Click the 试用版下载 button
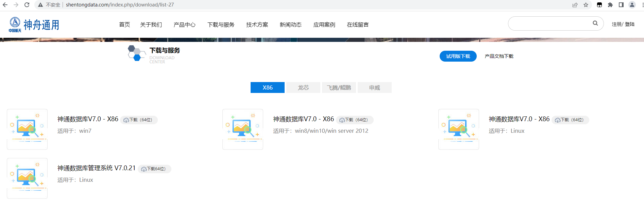This screenshot has width=644, height=208. point(458,56)
